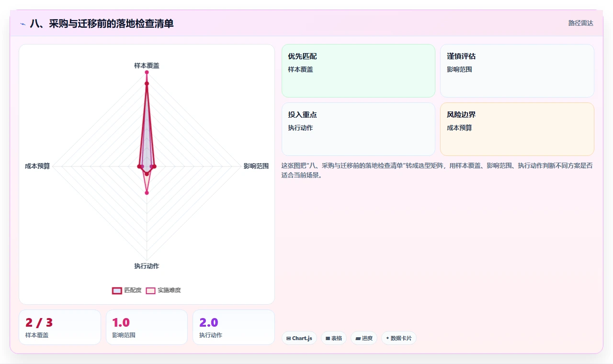This screenshot has width=613, height=364.
Task: Open the 谨慎评估 card
Action: tap(517, 71)
